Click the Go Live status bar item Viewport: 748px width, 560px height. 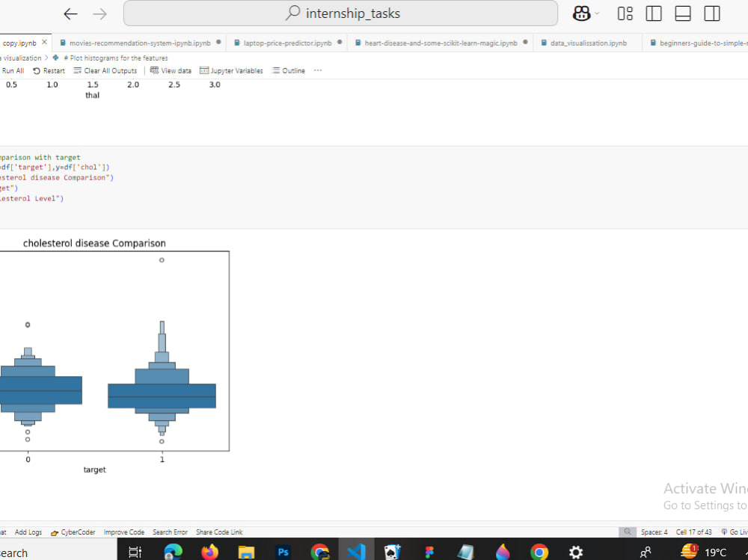[735, 532]
